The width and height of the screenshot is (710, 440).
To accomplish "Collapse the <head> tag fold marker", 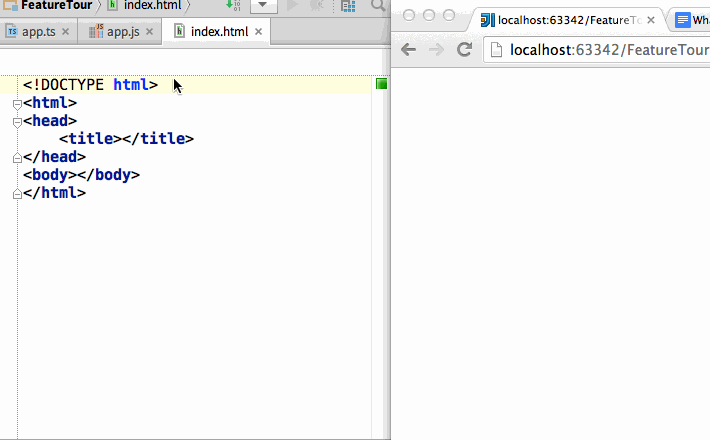I will 17,121.
